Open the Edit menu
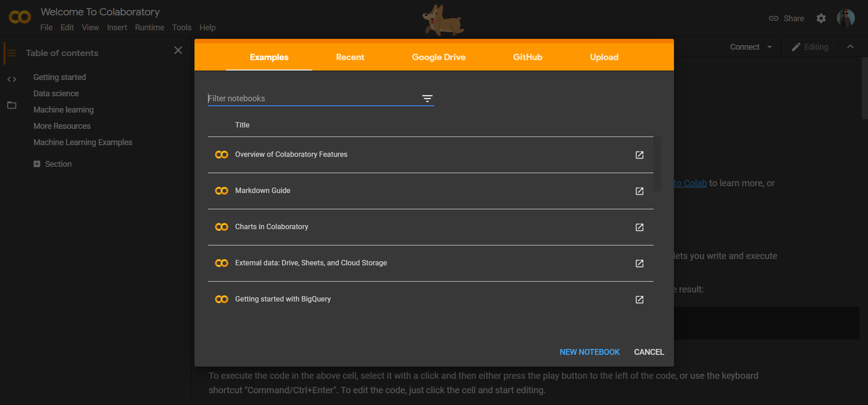868x405 pixels. click(67, 28)
